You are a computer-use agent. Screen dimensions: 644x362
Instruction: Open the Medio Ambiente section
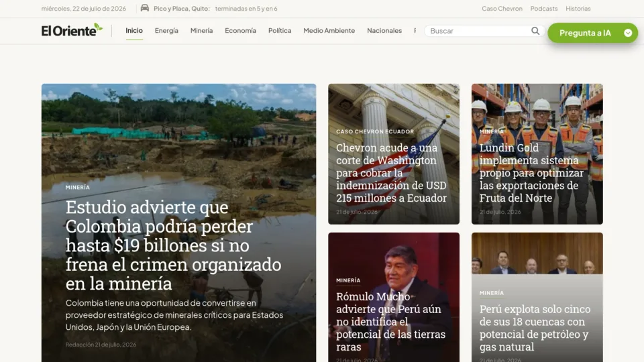click(x=329, y=30)
